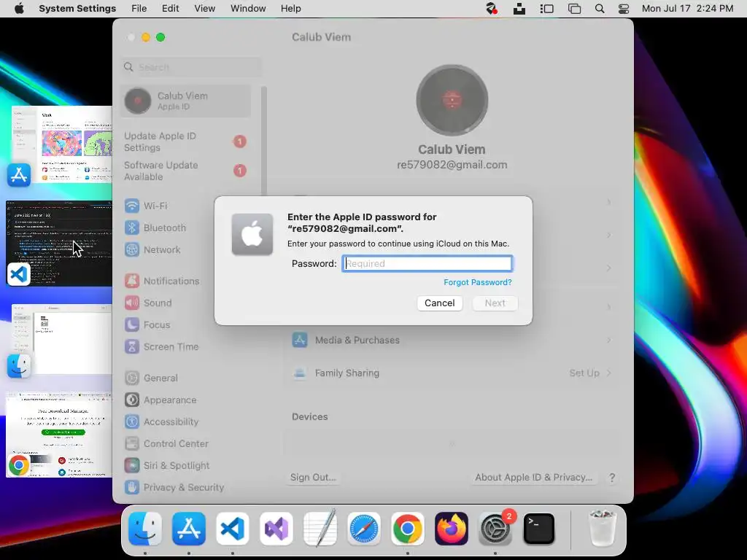Open System Settings icon in the Dock
The image size is (747, 560).
[x=495, y=529]
